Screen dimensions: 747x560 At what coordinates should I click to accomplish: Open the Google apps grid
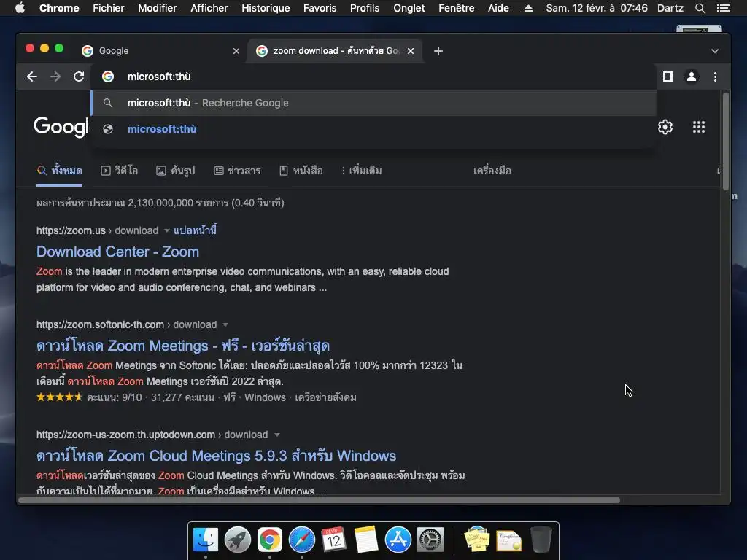tap(698, 127)
